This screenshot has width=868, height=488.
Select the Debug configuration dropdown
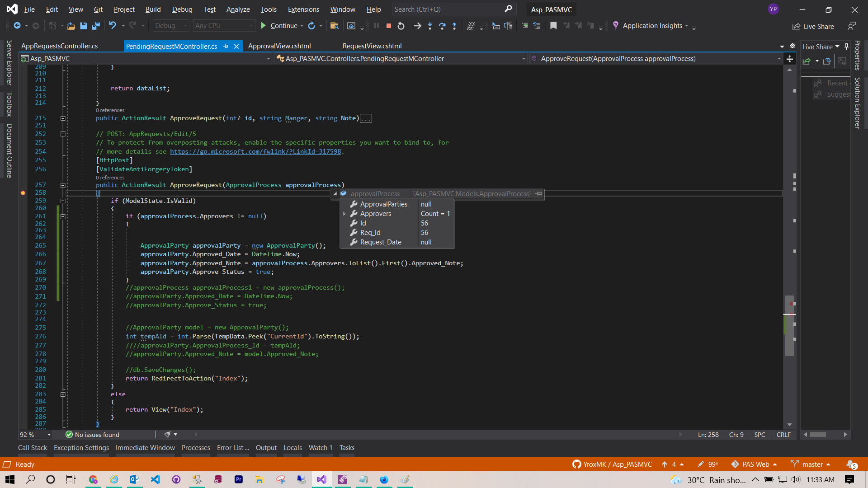(171, 26)
